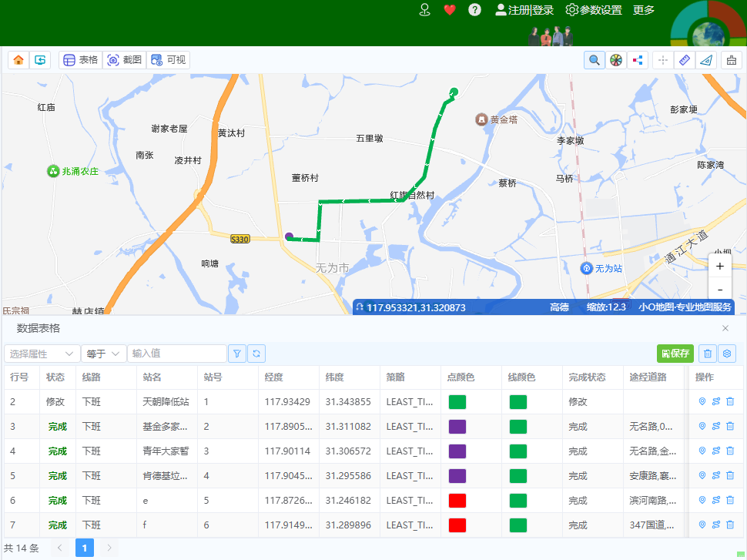Click route icon for row 4
This screenshot has height=560, width=747.
[715, 451]
